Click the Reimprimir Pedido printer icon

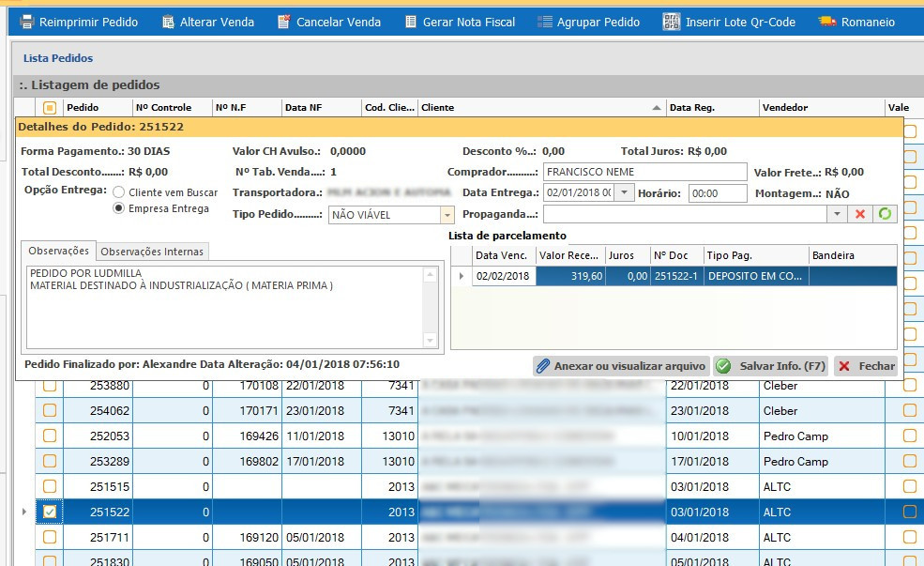[27, 22]
